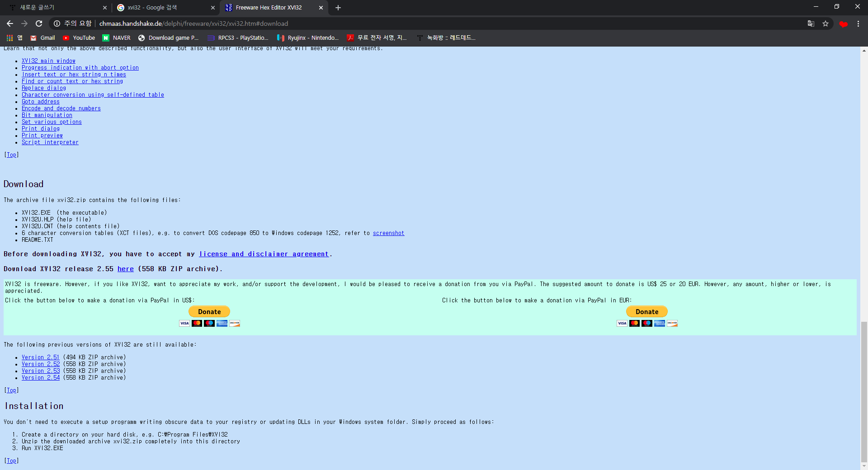Open a new browser tab

338,8
